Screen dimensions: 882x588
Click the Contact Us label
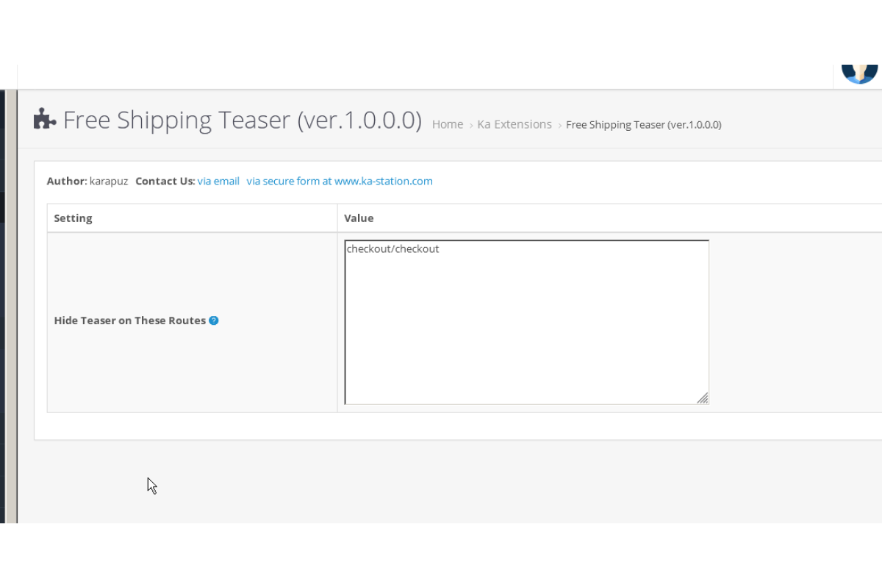[165, 181]
